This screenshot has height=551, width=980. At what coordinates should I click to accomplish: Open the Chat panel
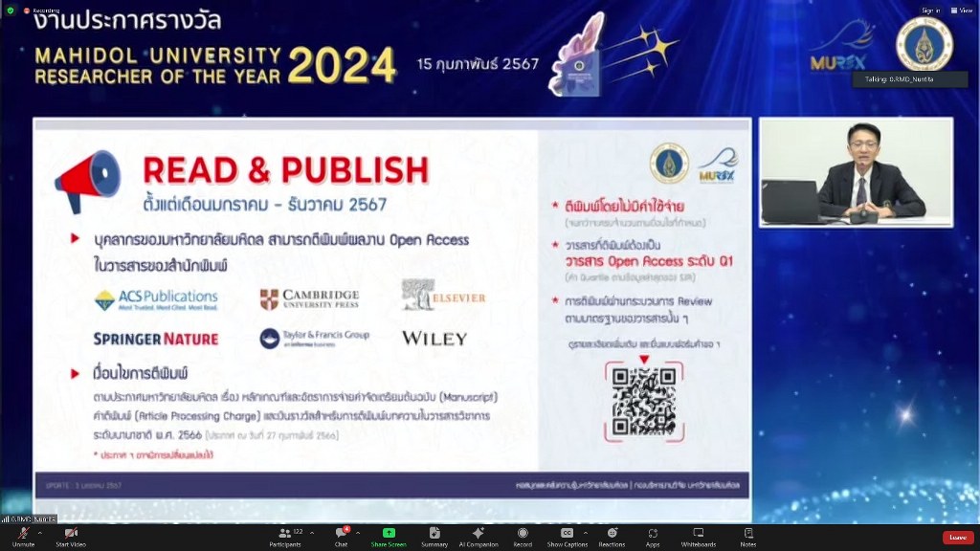coord(341,535)
